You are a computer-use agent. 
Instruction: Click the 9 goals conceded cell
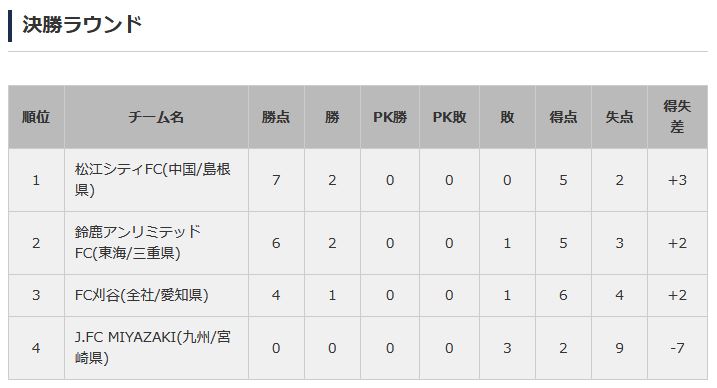pyautogui.click(x=619, y=348)
